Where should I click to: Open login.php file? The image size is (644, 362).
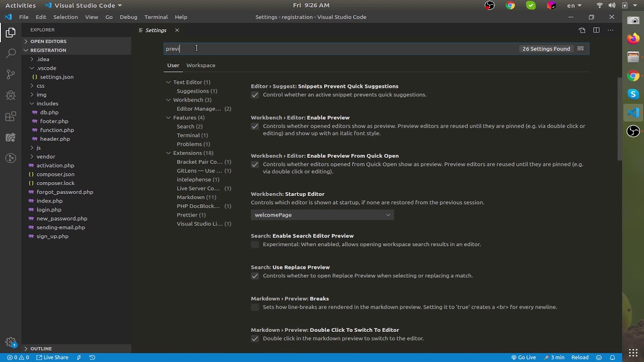click(x=49, y=210)
